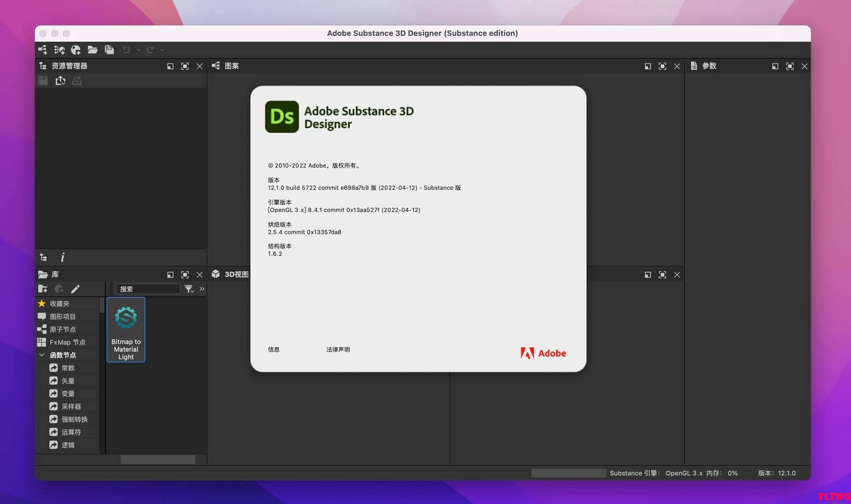Toggle floating mode on the 图案 panel
Viewport: 851px width, 504px height.
648,66
